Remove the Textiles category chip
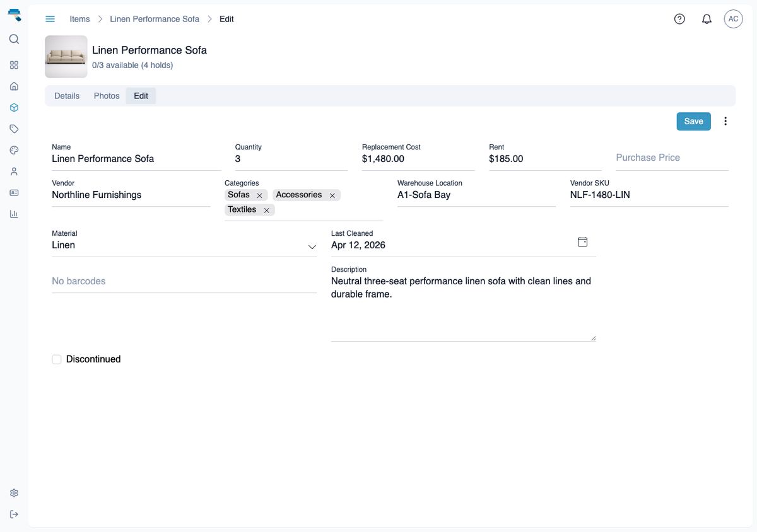 tap(266, 211)
